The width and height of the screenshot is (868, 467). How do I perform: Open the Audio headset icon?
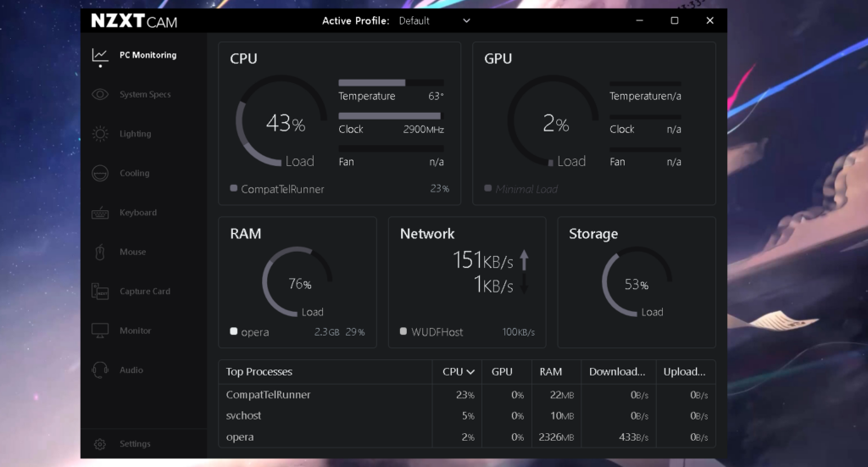click(x=100, y=370)
